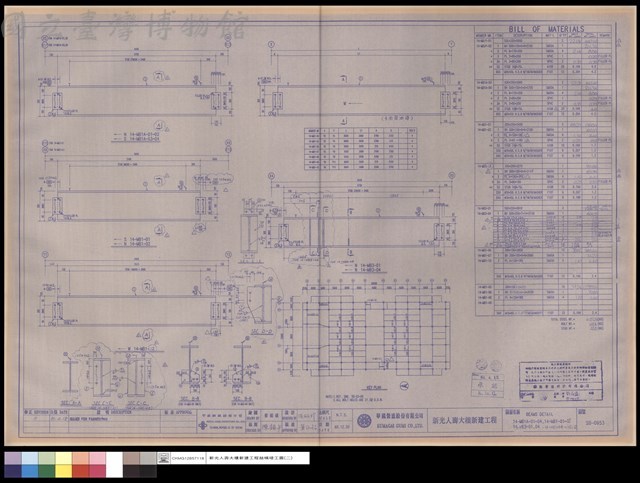Click the project title 新光人壽大樓新建工程
This screenshot has width=640, height=483.
point(464,420)
